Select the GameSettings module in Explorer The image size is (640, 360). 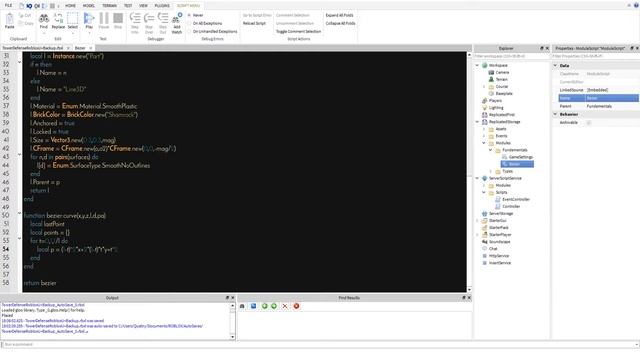coord(520,157)
